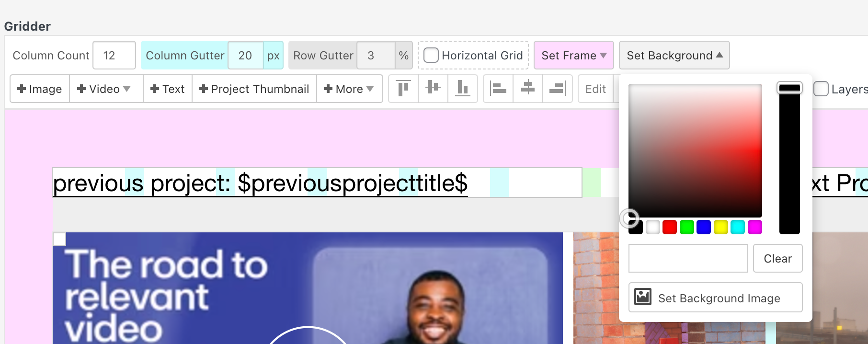Click the align horizontal center icon
This screenshot has height=344, width=868.
528,89
